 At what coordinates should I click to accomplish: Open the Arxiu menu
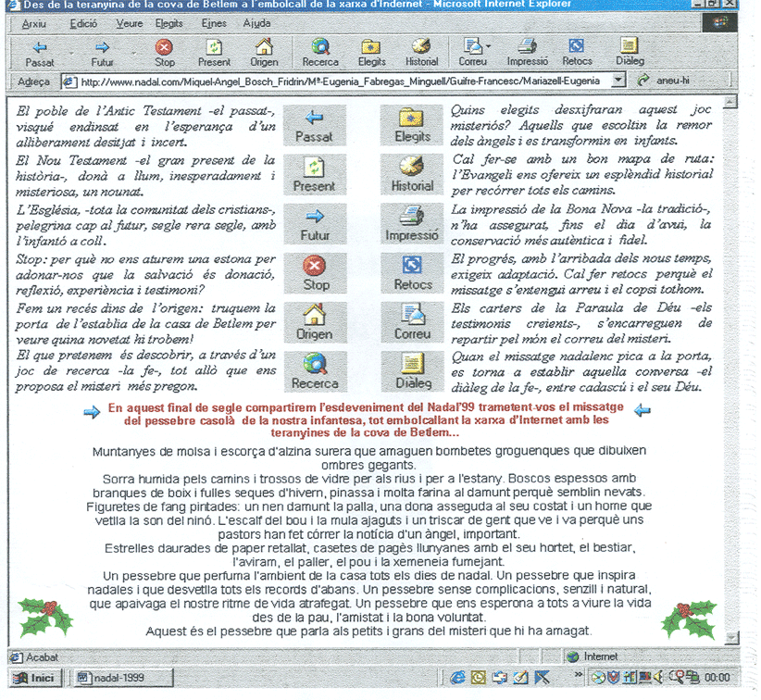pyautogui.click(x=34, y=23)
